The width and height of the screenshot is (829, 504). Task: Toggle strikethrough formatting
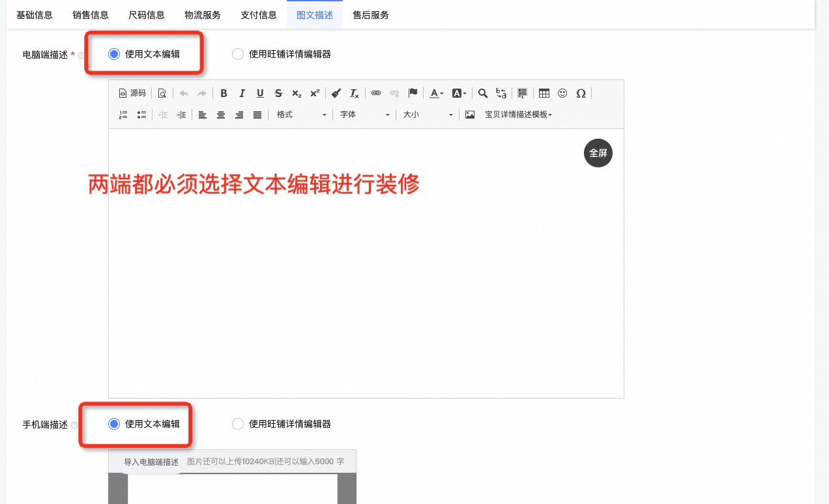278,93
